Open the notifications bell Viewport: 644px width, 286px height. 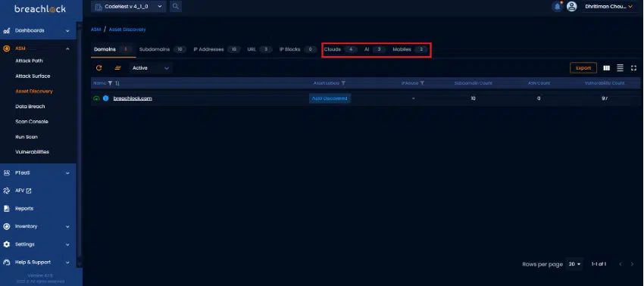pos(558,7)
